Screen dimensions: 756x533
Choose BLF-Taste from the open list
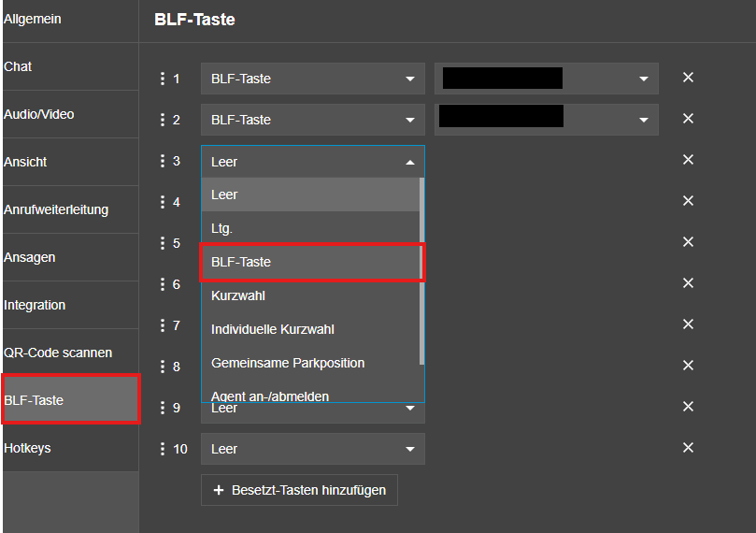[x=312, y=262]
